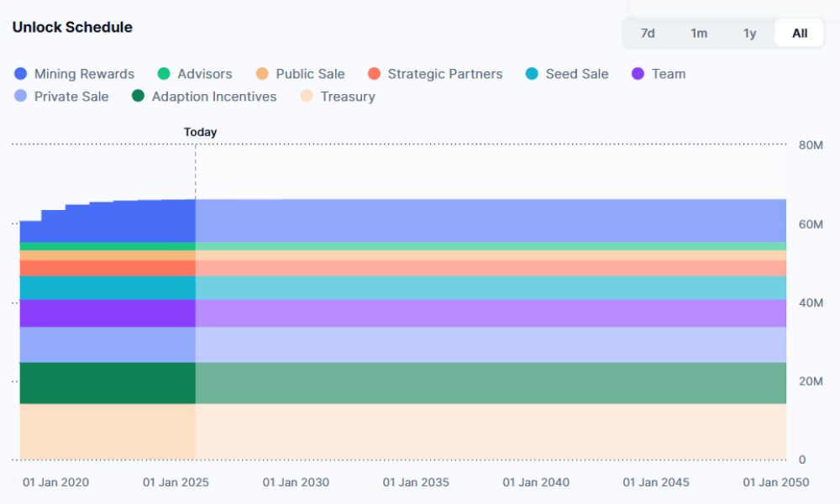840x504 pixels.
Task: Toggle the Strategic Partners legend label
Action: [444, 74]
